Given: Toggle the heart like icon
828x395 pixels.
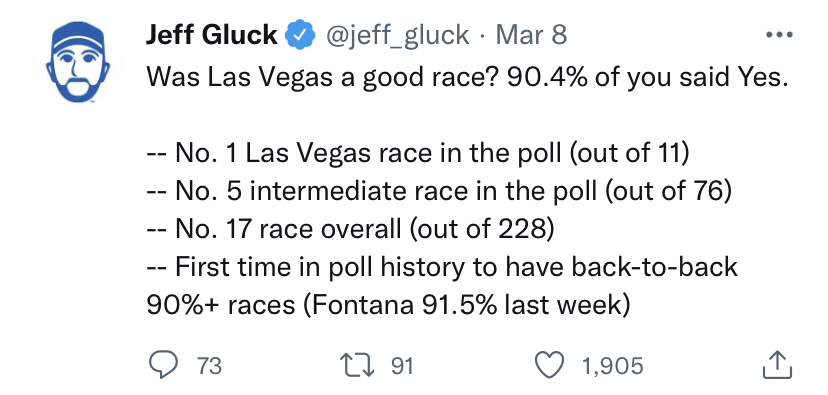Looking at the screenshot, I should point(550,365).
